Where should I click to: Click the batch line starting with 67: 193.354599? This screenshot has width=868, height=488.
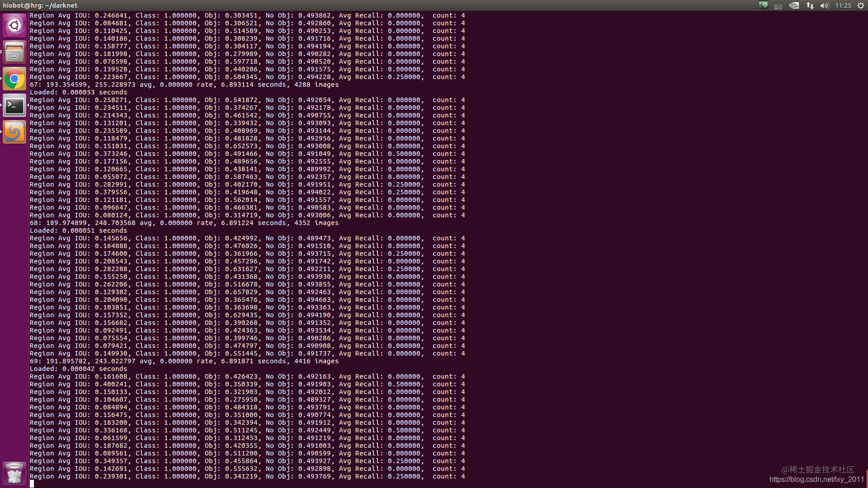point(184,84)
